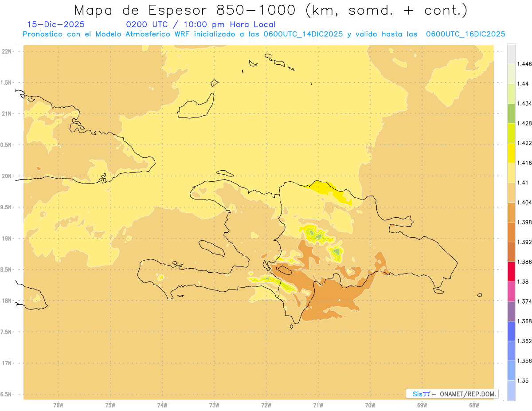
Task: Click the valid-until time '0600UTC_16DIC2025'
Action: tap(465, 34)
